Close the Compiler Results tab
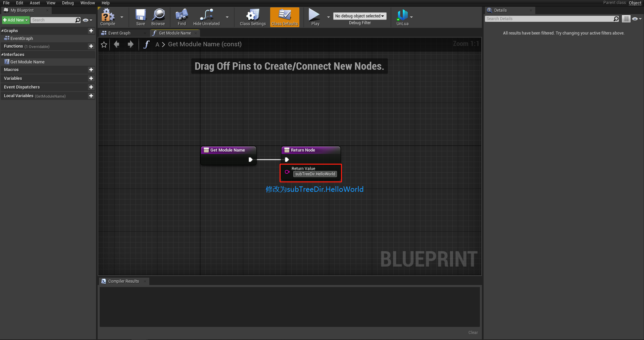Viewport: 644px width, 340px height. pyautogui.click(x=145, y=281)
